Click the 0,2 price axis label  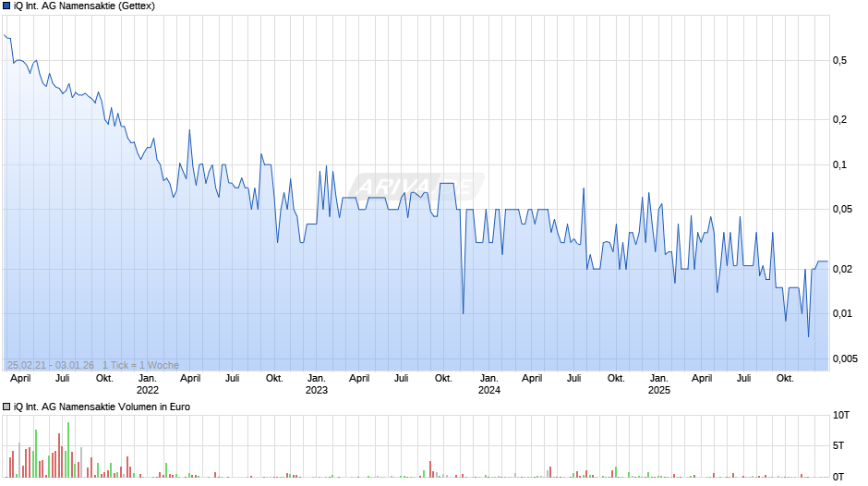[x=839, y=120]
